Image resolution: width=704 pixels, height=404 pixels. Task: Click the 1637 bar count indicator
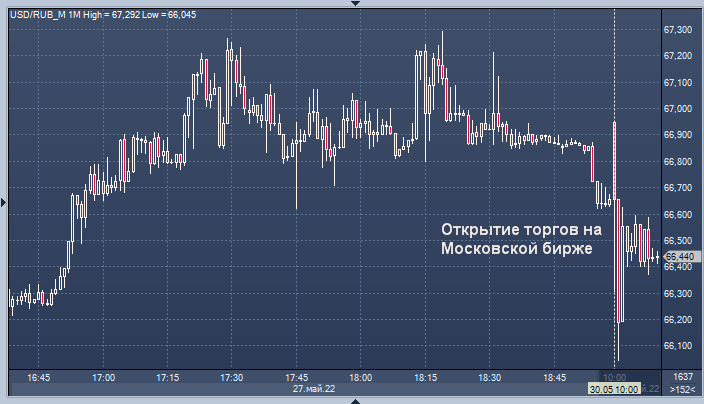pyautogui.click(x=685, y=377)
